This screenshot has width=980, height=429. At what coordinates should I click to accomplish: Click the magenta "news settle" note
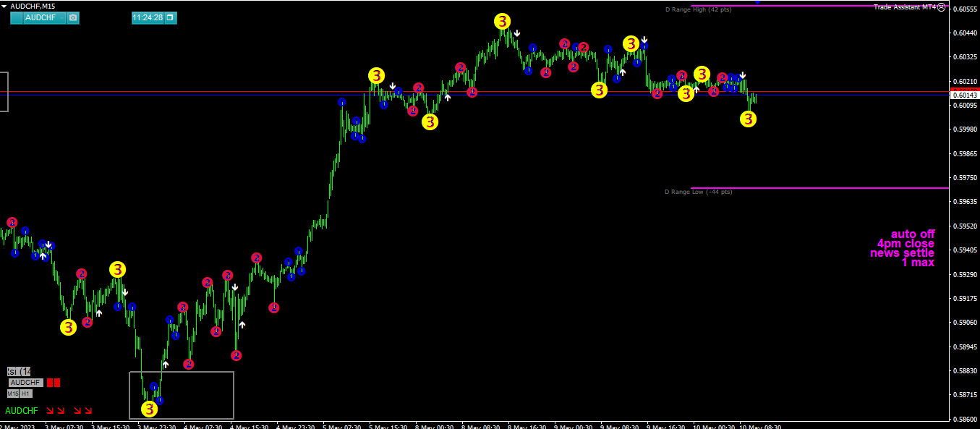pos(902,253)
